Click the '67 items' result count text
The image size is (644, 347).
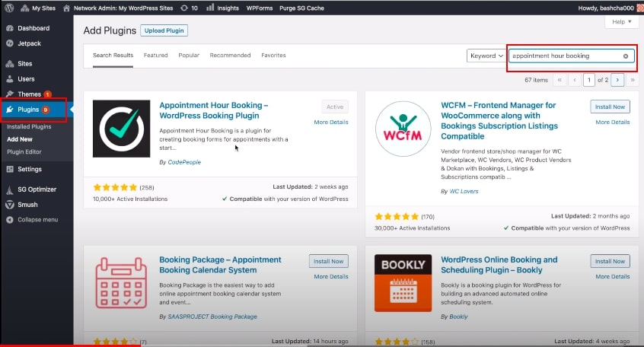pyautogui.click(x=536, y=80)
